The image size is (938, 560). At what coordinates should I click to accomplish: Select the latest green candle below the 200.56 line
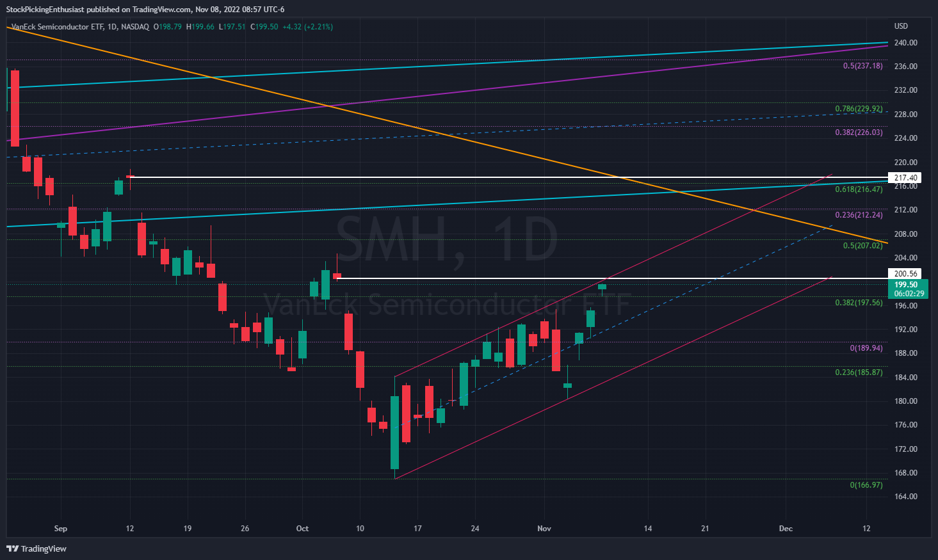point(602,287)
